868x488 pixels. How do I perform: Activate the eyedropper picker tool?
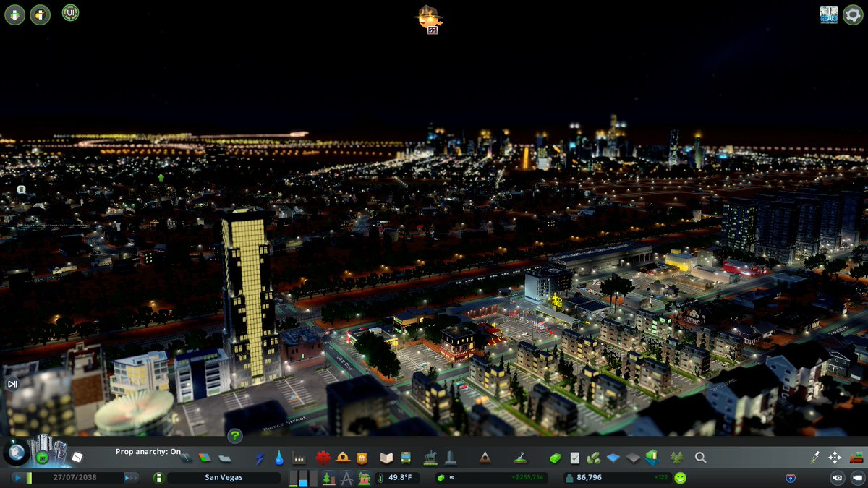[815, 457]
